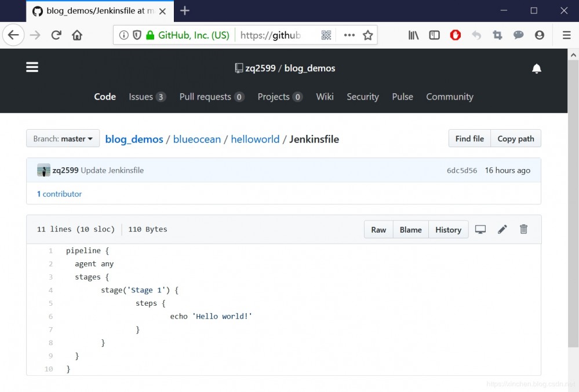579x392 pixels.
Task: Open the GitHub hamburger navigation menu
Action: 32,67
